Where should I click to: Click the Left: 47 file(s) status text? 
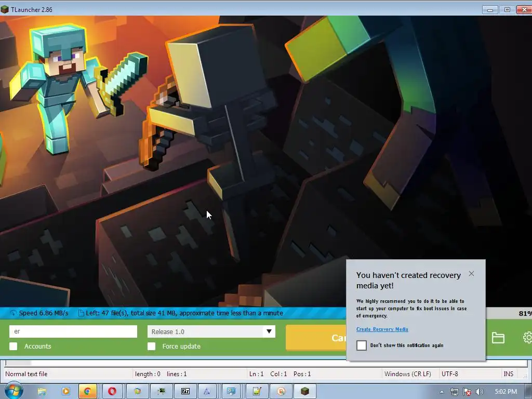tap(184, 313)
